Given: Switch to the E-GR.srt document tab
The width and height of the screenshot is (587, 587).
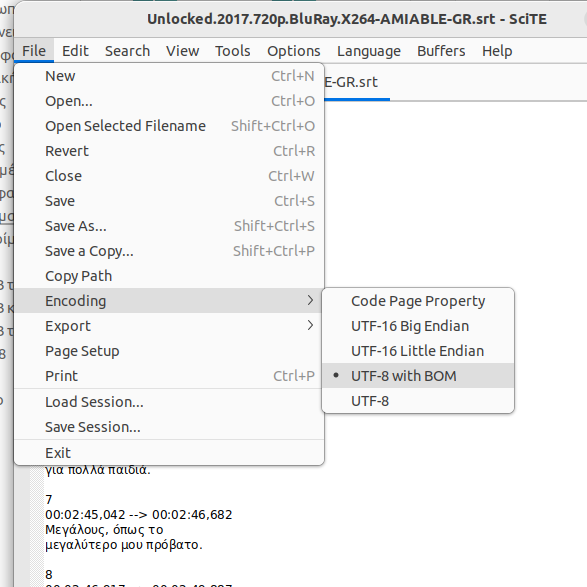Looking at the screenshot, I should (x=356, y=82).
